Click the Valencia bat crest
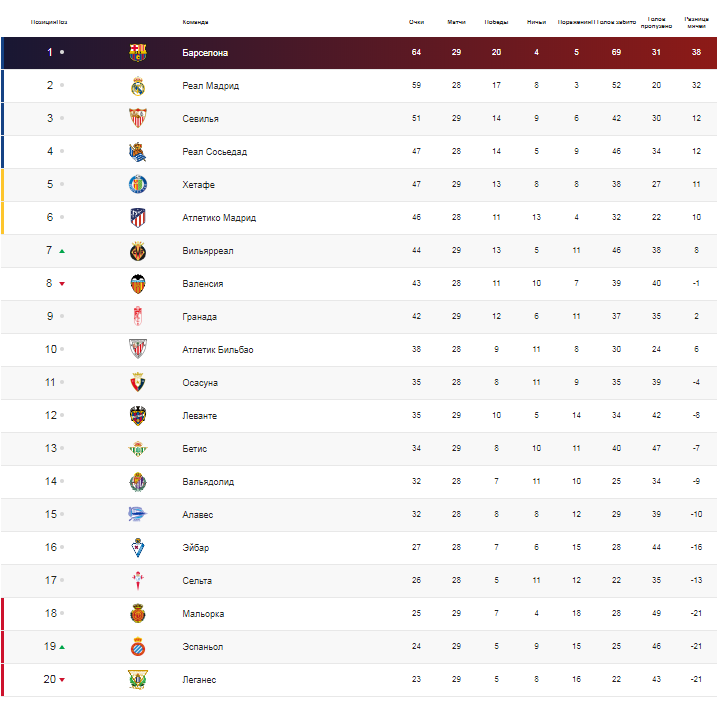Viewport: 725px width, 715px height. (138, 284)
